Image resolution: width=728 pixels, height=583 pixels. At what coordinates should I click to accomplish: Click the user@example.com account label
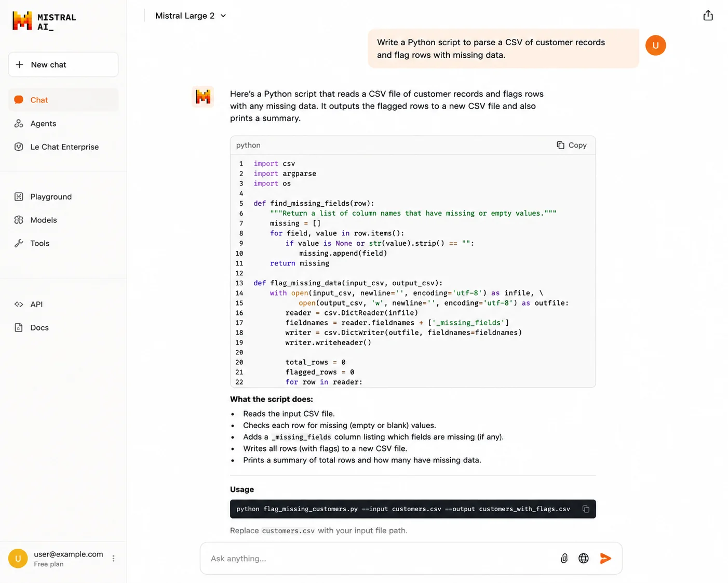pyautogui.click(x=69, y=554)
